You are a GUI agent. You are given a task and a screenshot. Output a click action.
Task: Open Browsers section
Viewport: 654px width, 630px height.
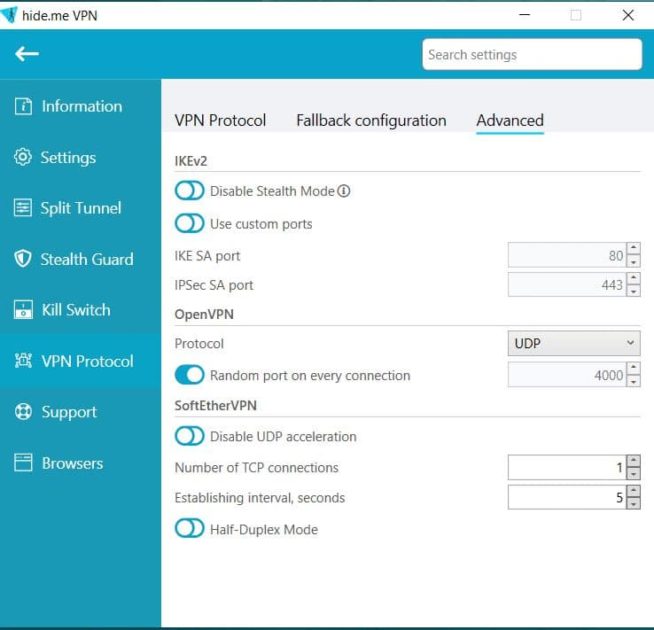80,463
